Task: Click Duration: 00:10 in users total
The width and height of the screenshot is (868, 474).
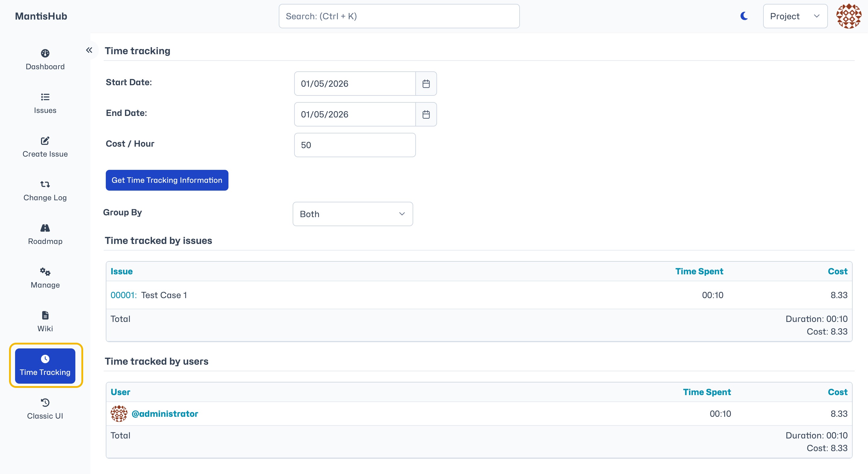Action: (816, 435)
